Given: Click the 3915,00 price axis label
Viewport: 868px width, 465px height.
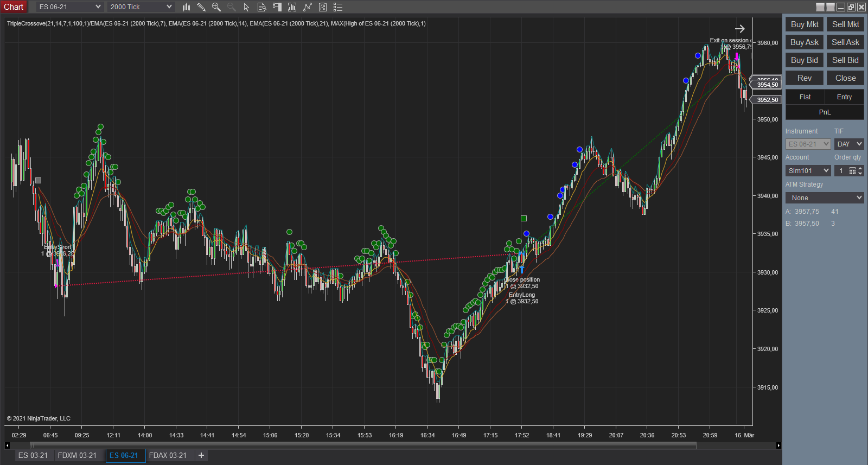Looking at the screenshot, I should (768, 387).
